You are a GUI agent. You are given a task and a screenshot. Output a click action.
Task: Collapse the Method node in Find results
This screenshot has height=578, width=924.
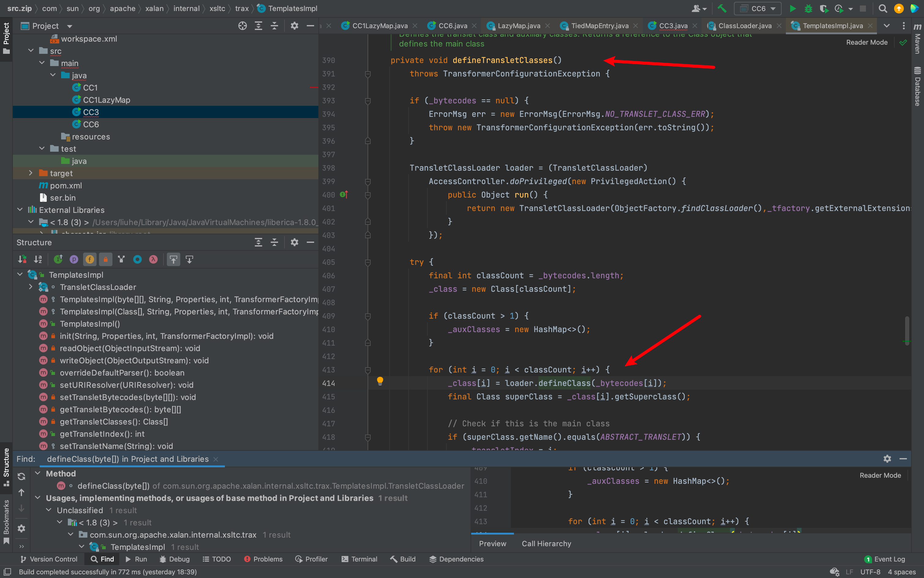pos(37,473)
